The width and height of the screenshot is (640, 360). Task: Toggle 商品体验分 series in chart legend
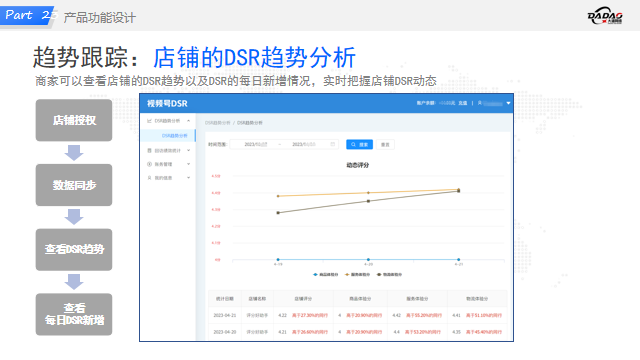coord(326,275)
